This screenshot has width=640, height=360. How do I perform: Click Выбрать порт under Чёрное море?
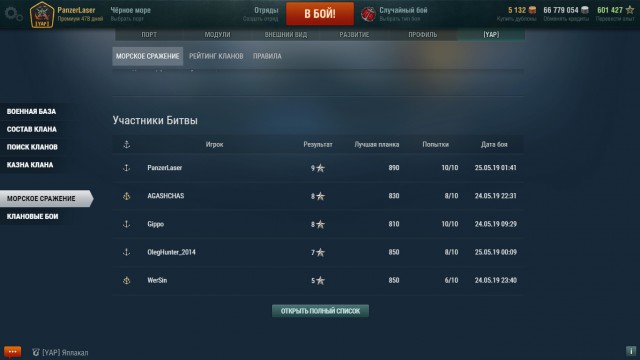[x=127, y=19]
